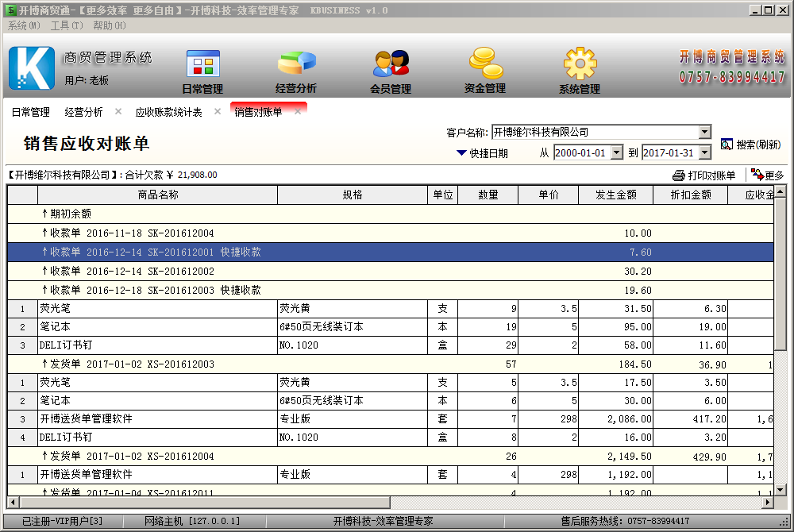Image resolution: width=794 pixels, height=532 pixels.
Task: Open the 系统(M) menu
Action: pos(24,25)
